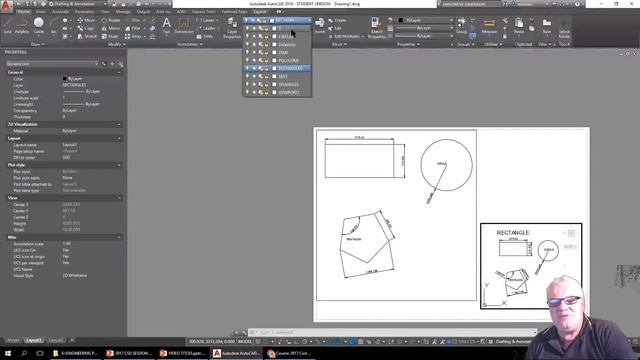Click the color swatch of TEXT layer
The width and height of the screenshot is (640, 360).
coord(274,76)
